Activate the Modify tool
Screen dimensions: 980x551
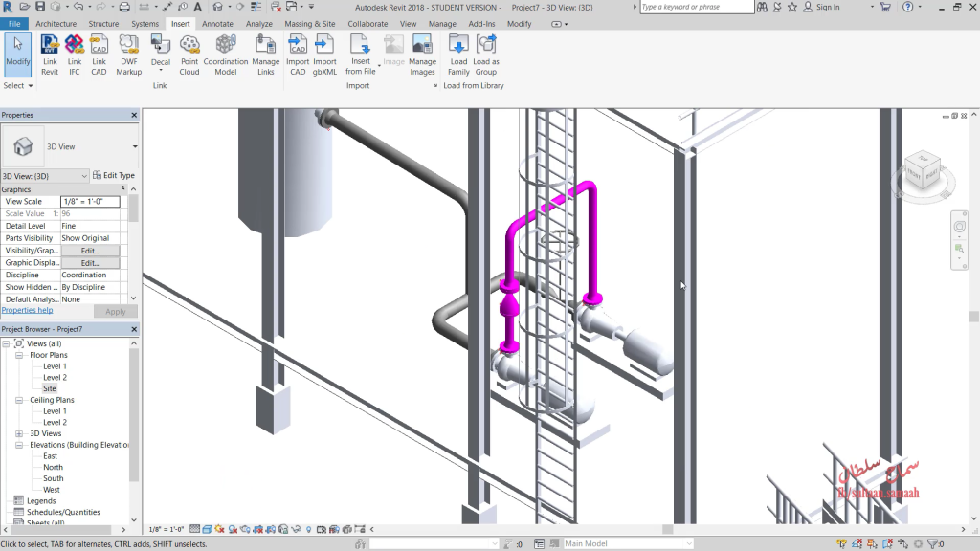[x=18, y=55]
